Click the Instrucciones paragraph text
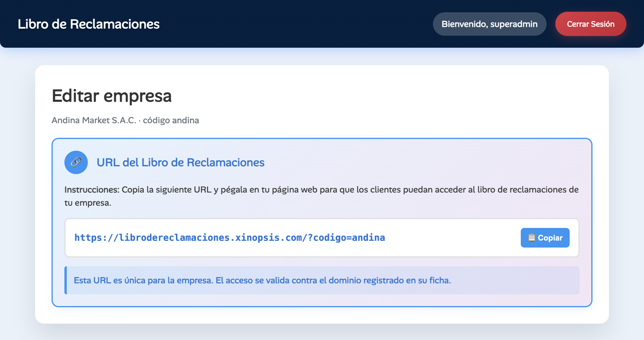The width and height of the screenshot is (644, 340). click(x=321, y=196)
